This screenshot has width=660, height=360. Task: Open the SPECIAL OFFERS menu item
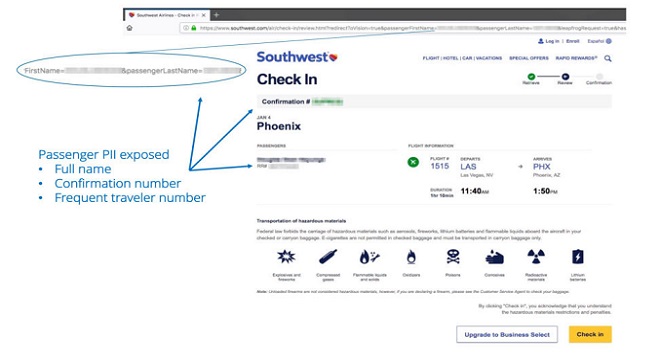[x=529, y=58]
